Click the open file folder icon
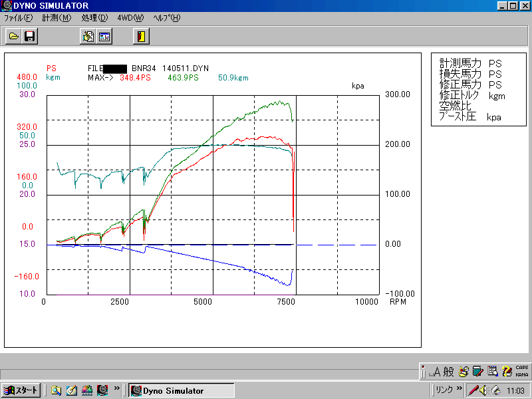Screen dimensions: 532x399 [13, 37]
